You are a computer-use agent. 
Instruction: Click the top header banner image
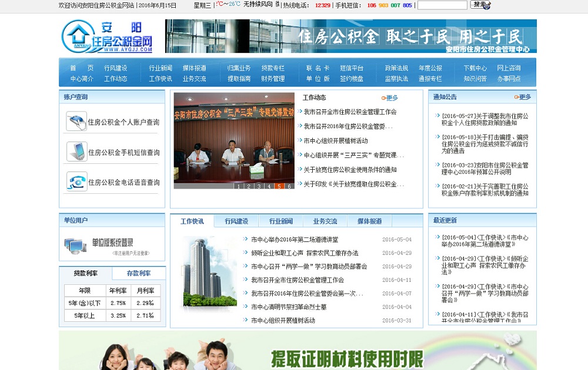point(350,36)
